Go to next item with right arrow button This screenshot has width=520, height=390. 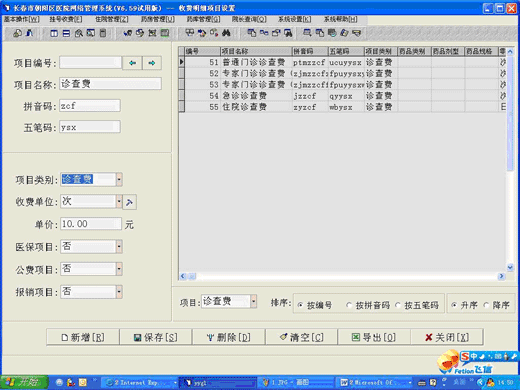(x=152, y=63)
